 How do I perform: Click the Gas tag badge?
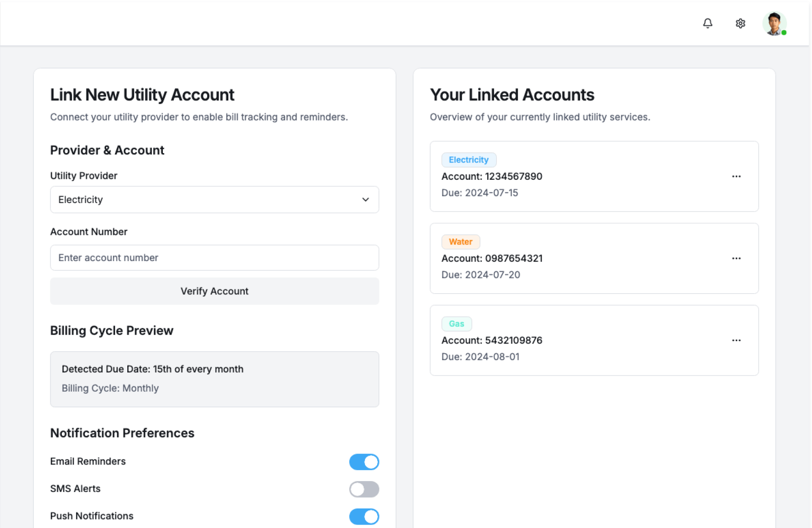click(x=456, y=324)
